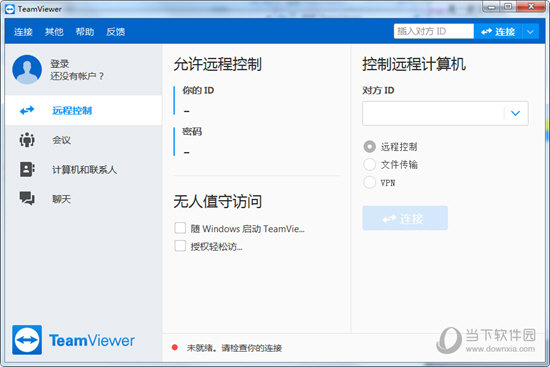Screen dimensions: 550x367
Task: Select the VPN radio option
Action: point(370,182)
